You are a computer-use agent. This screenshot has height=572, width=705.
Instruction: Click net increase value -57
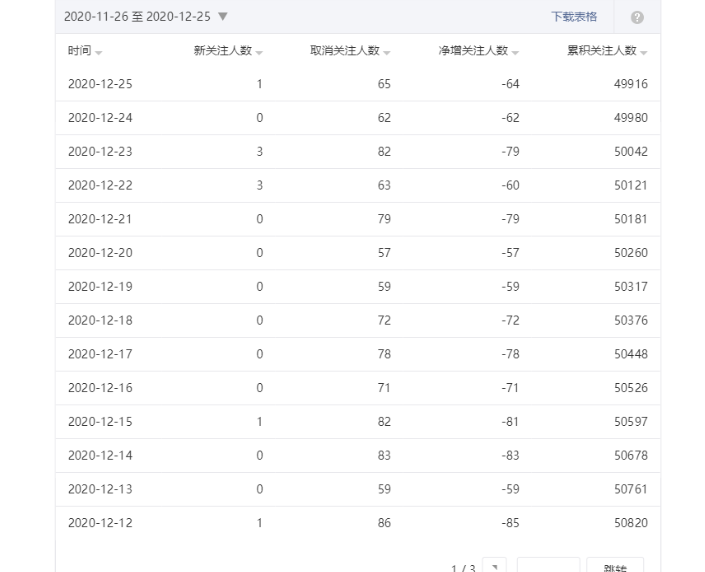pyautogui.click(x=510, y=253)
